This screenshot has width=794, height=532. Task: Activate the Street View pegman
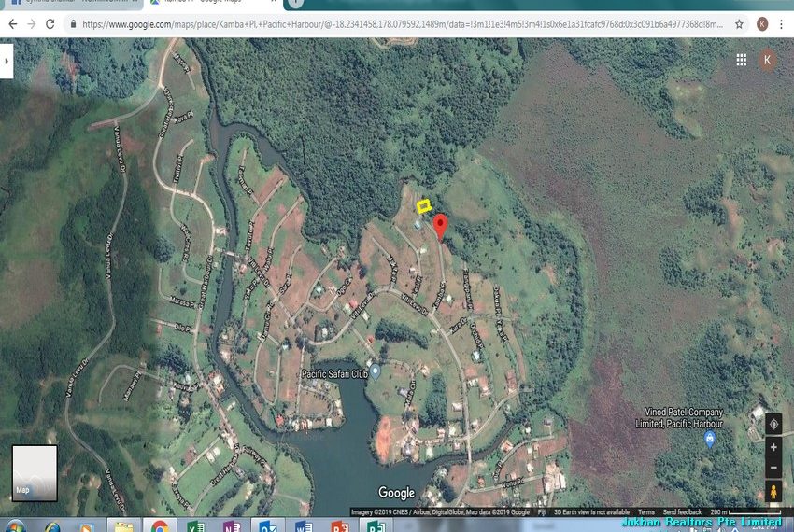tap(773, 491)
